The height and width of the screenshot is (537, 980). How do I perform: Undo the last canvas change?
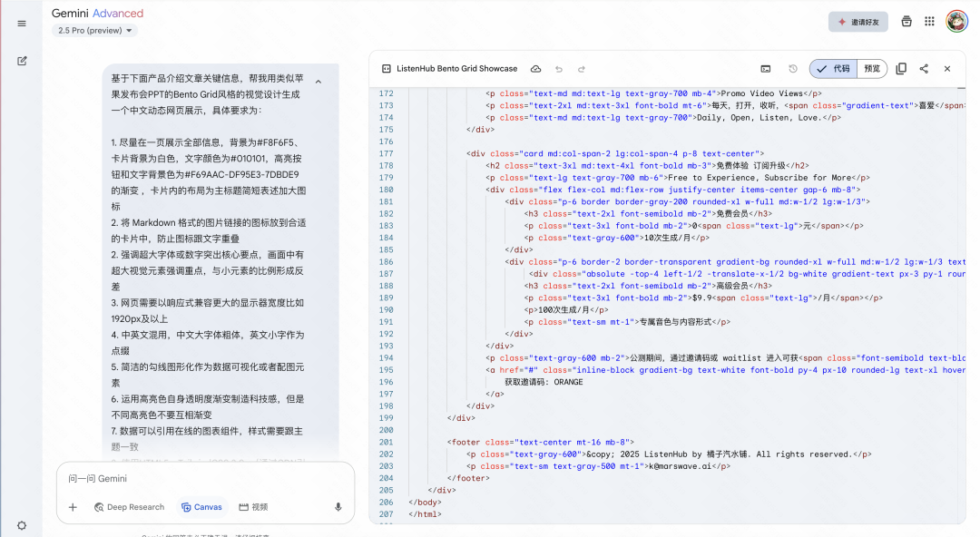tap(559, 69)
